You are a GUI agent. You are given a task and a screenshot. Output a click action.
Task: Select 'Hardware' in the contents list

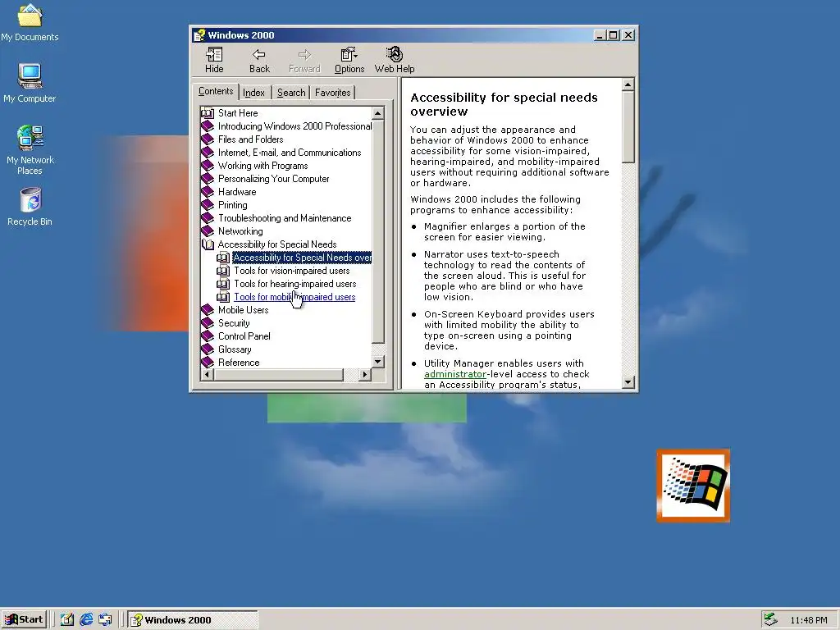237,192
